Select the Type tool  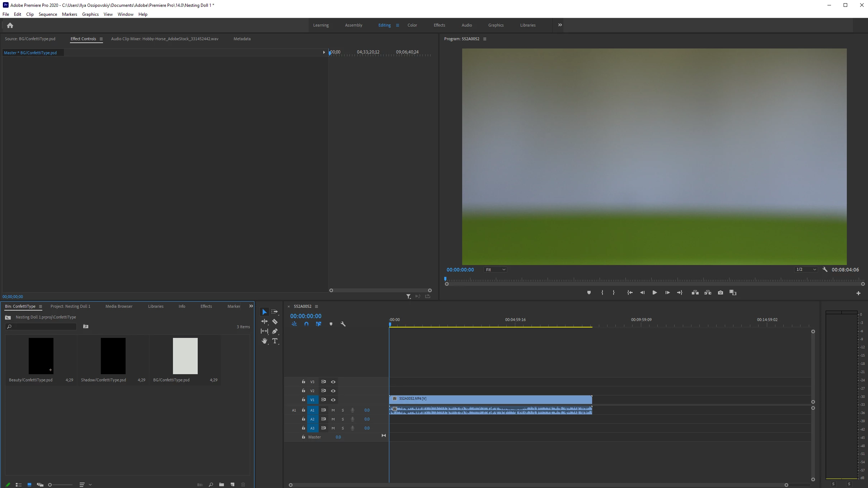275,341
